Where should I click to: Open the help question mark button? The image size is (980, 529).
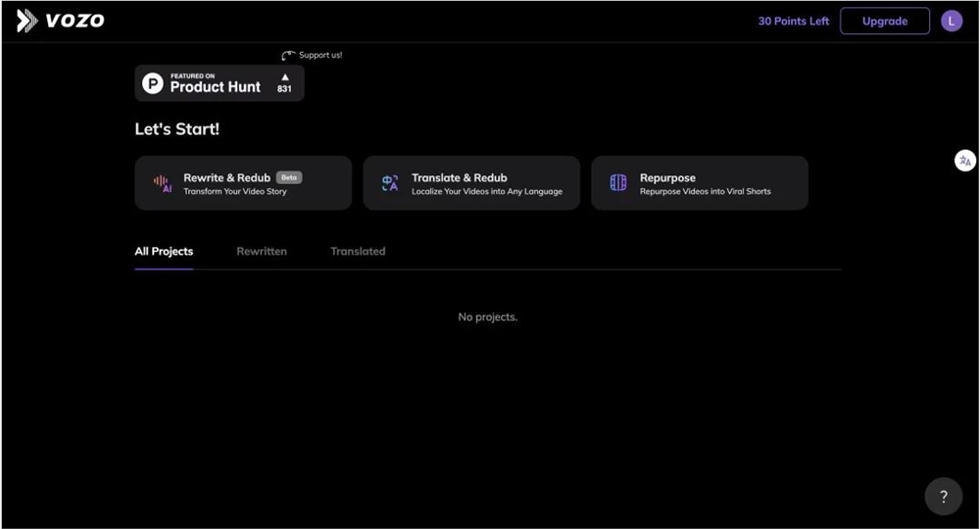(943, 497)
